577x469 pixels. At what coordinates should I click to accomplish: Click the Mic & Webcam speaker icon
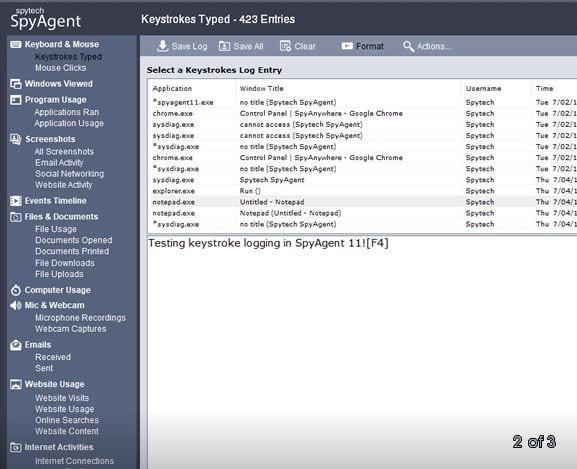[16, 305]
